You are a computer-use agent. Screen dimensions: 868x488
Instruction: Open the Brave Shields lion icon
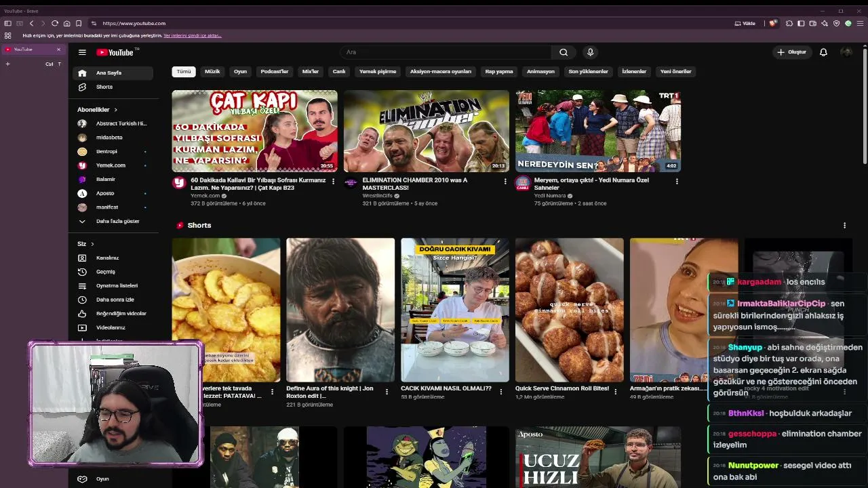(772, 23)
